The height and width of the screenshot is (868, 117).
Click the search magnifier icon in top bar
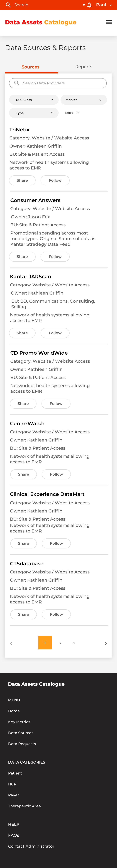(x=8, y=5)
